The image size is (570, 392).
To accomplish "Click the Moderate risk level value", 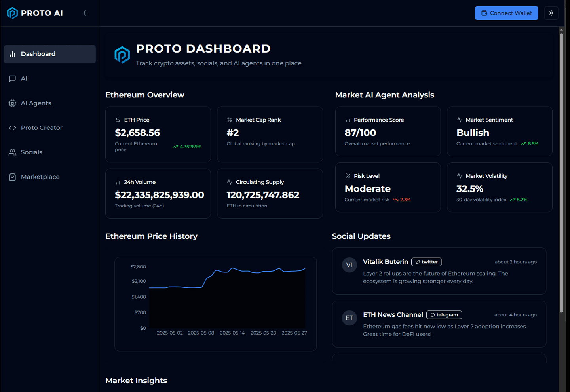I will pyautogui.click(x=367, y=189).
